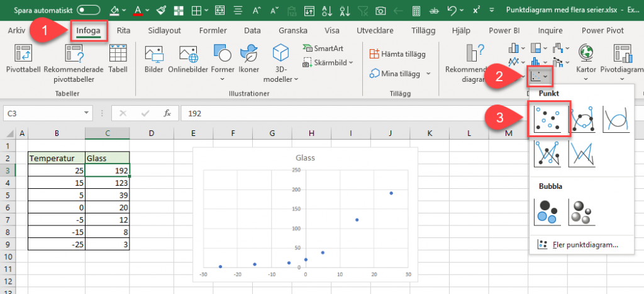Apply superscript x² formatting
Viewport: 644px width, 294px height.
(x=477, y=10)
